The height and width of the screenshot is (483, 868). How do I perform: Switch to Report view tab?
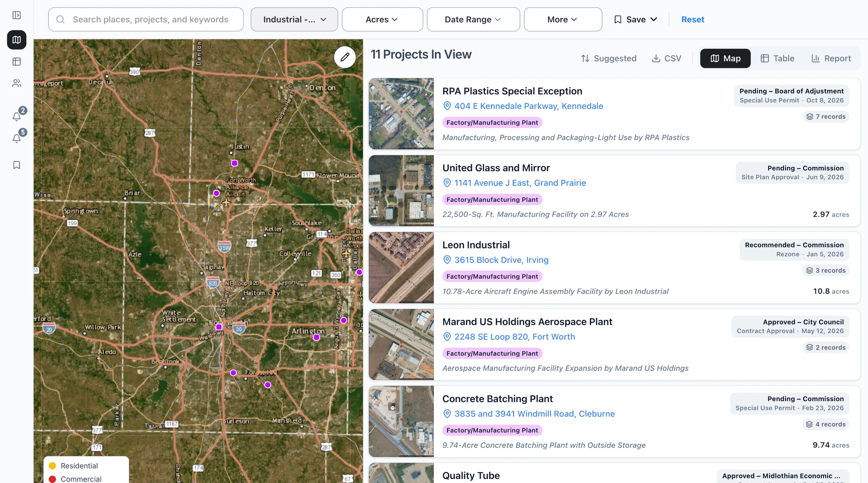coord(831,59)
